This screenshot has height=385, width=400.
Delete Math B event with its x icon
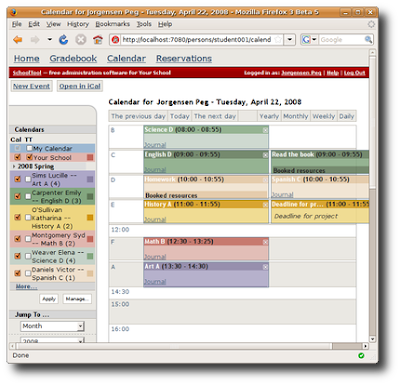pos(265,242)
